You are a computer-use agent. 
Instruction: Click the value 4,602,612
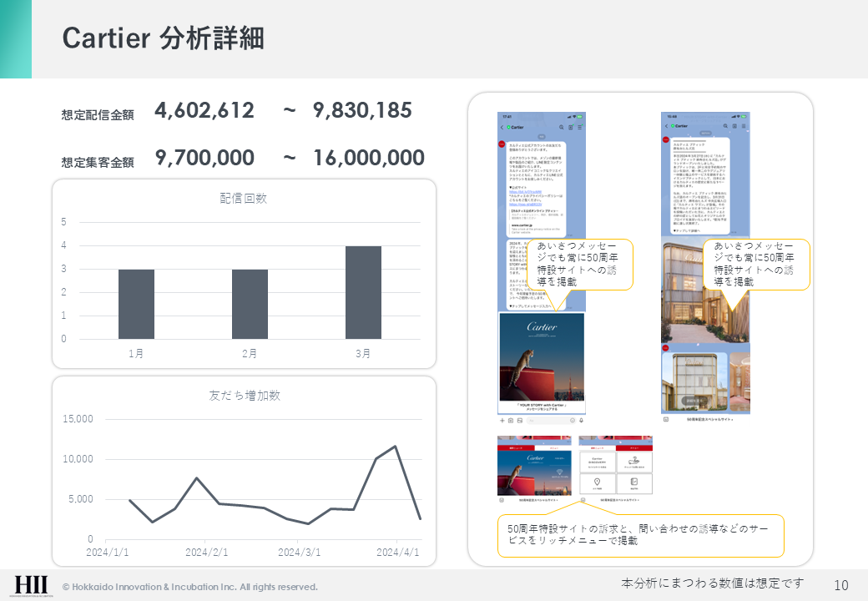click(x=204, y=111)
